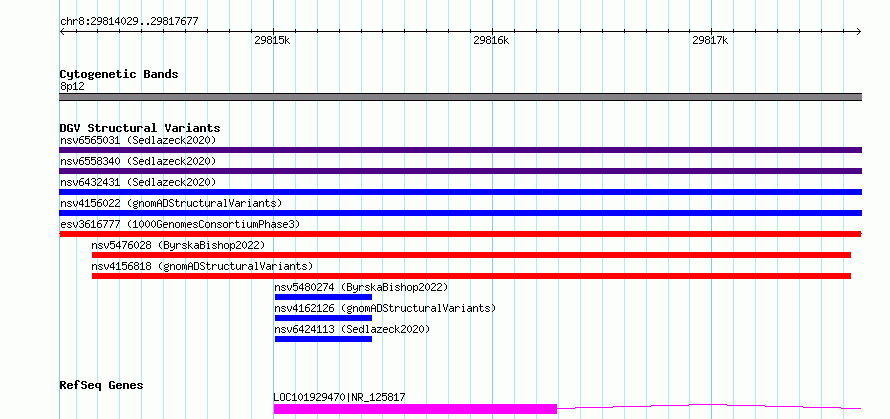
Task: Select the nsv6558340 purple variant bar
Action: point(460,171)
